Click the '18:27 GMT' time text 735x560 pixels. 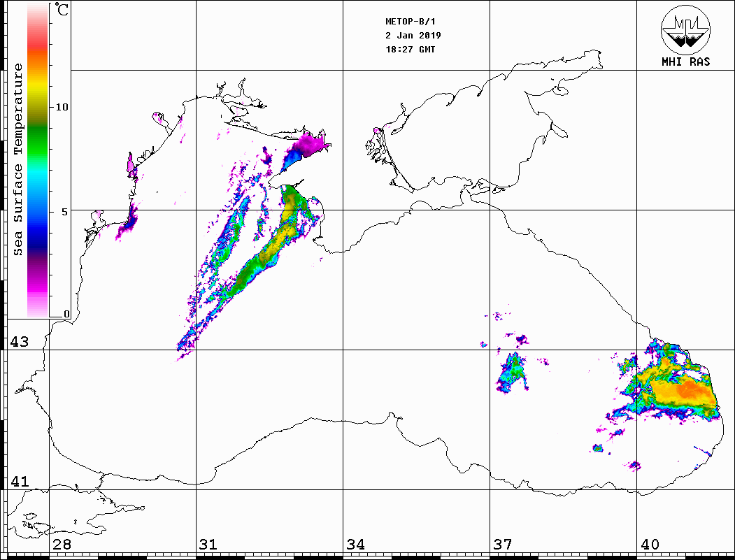(410, 49)
